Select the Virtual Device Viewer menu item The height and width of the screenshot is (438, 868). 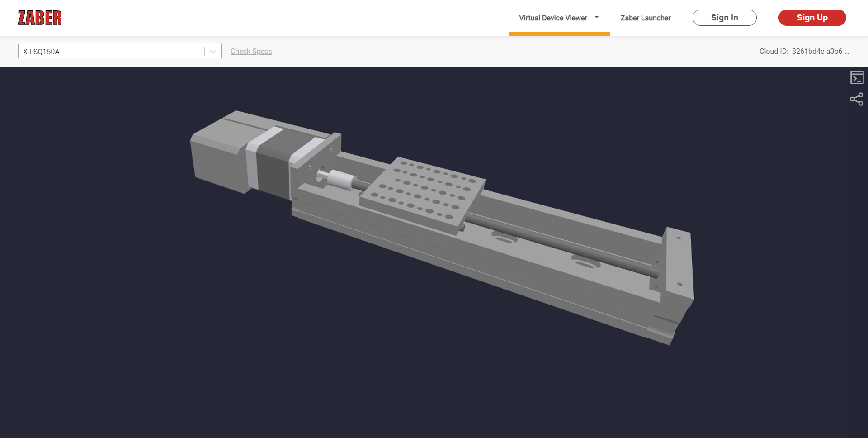(553, 18)
